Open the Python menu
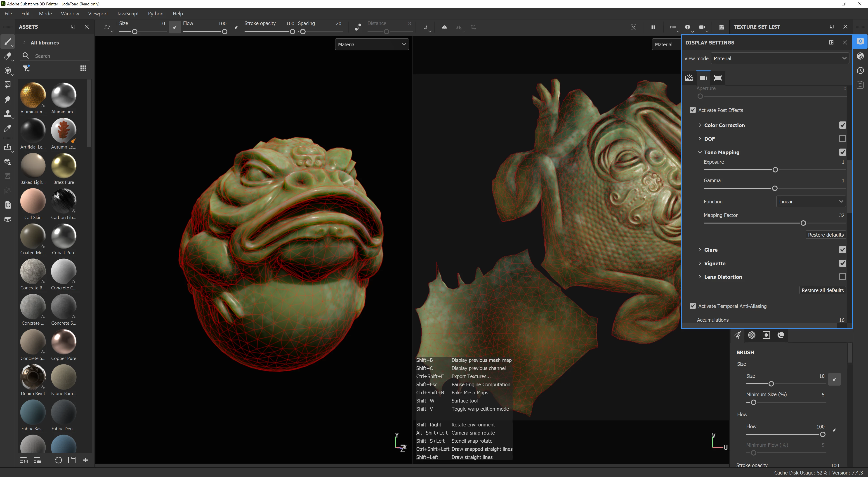868x477 pixels. (x=155, y=14)
